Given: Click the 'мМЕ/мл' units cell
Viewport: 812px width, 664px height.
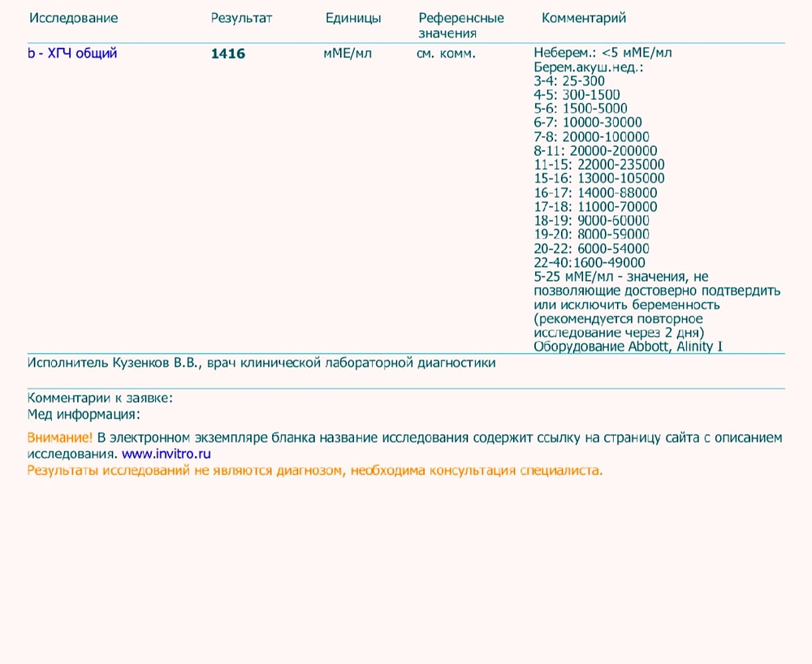Looking at the screenshot, I should click(348, 54).
